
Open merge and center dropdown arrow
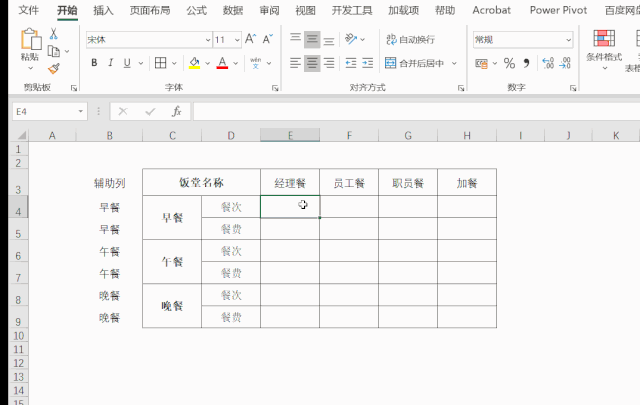pyautogui.click(x=454, y=63)
